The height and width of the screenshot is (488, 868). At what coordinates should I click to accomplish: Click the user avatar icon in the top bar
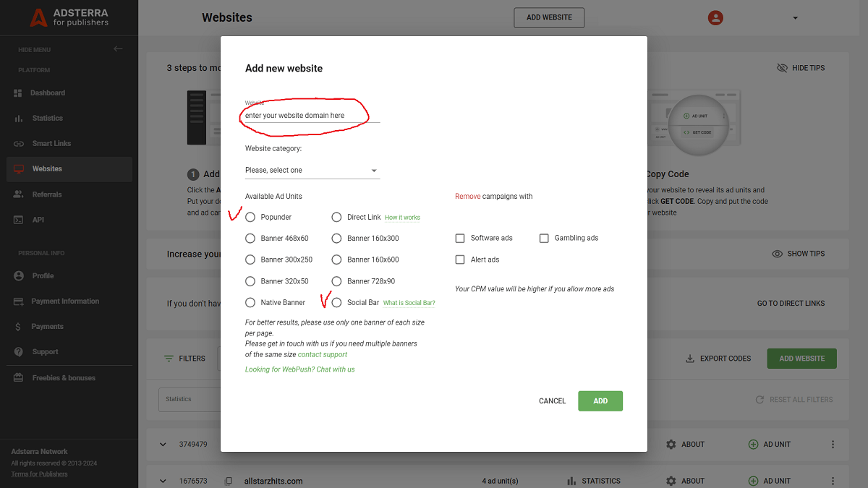click(x=715, y=17)
